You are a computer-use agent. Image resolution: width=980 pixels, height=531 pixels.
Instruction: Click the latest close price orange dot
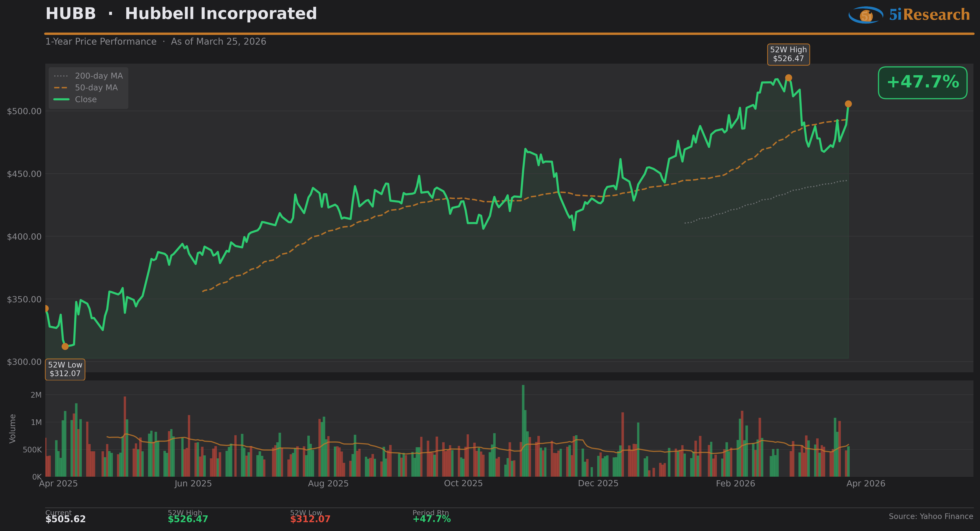click(848, 104)
